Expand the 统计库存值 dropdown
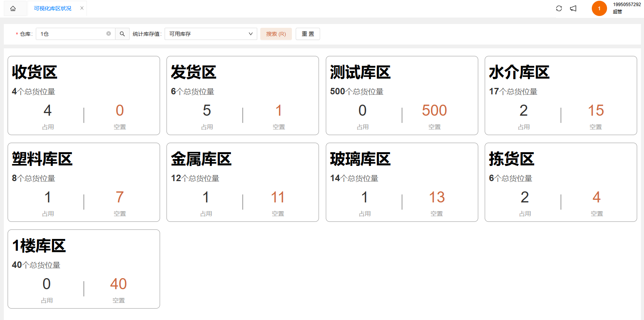The height and width of the screenshot is (320, 644). [211, 34]
